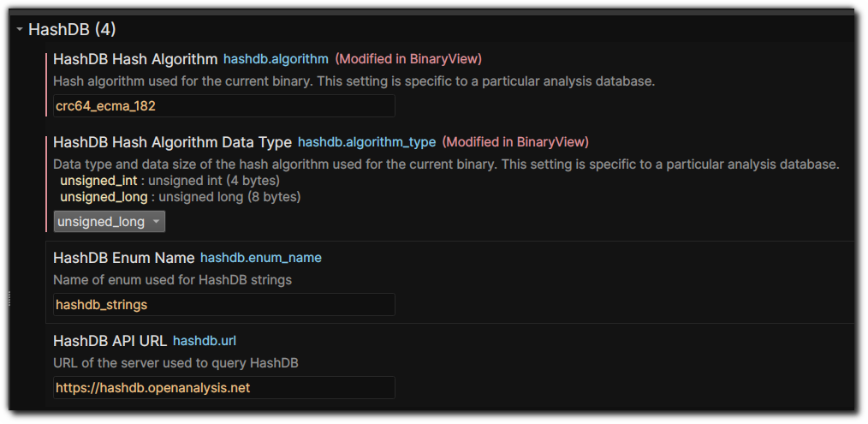
Task: Focus the hashdb_strings enum name field
Action: point(223,304)
